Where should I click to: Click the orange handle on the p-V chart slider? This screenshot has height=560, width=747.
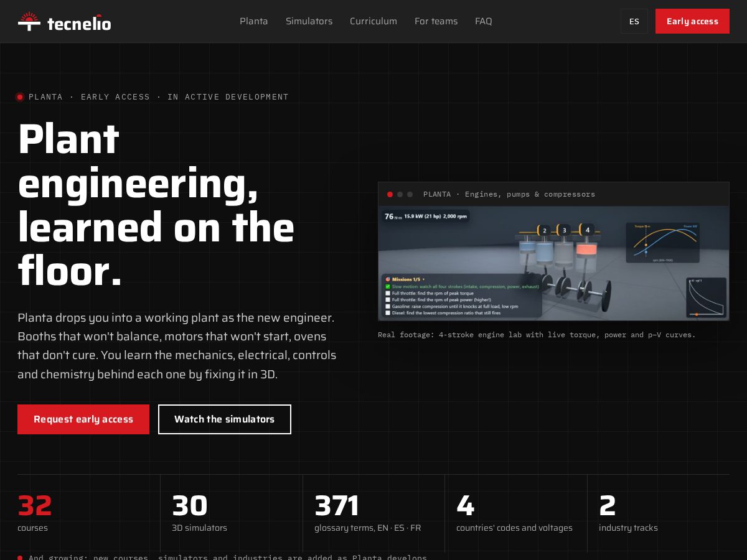(697, 314)
